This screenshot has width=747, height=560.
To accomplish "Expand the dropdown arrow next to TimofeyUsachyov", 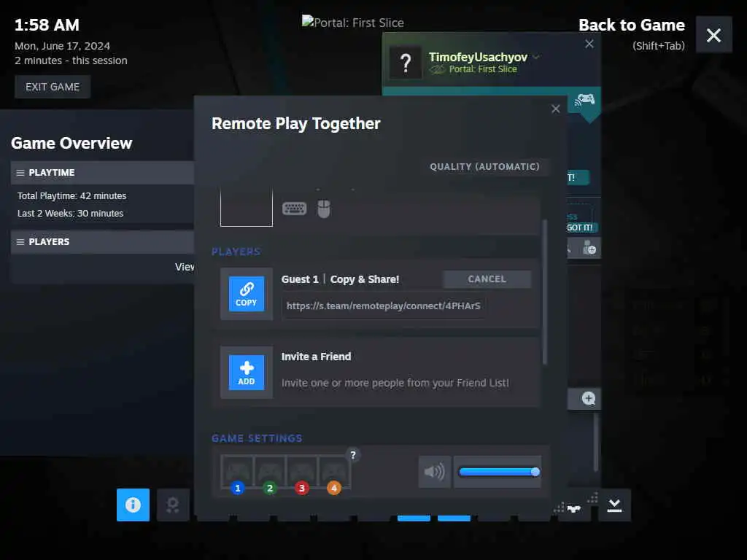I will tap(536, 57).
